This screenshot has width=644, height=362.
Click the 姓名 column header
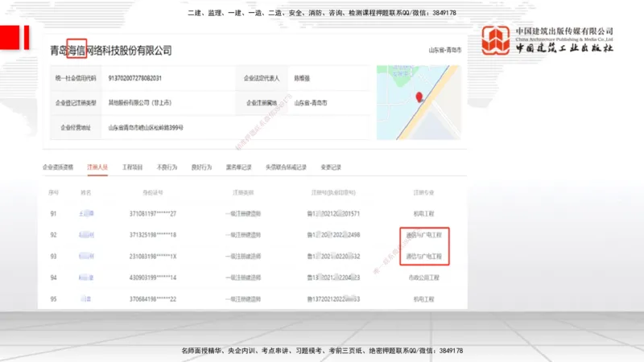86,192
